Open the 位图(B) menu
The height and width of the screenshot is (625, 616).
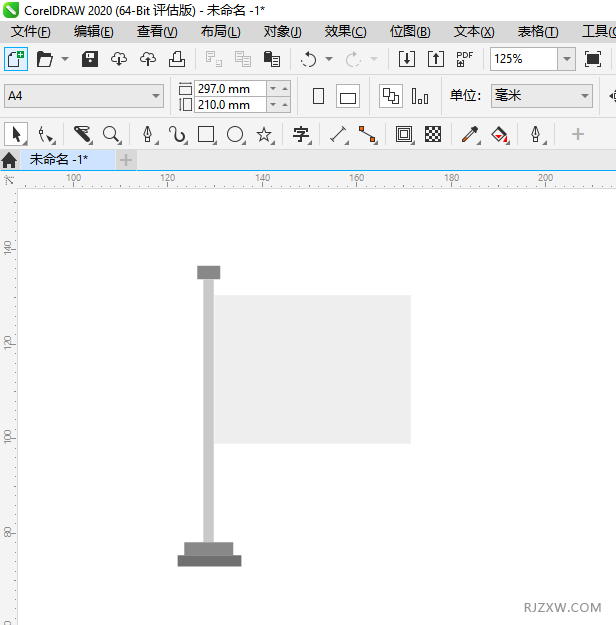pyautogui.click(x=410, y=32)
